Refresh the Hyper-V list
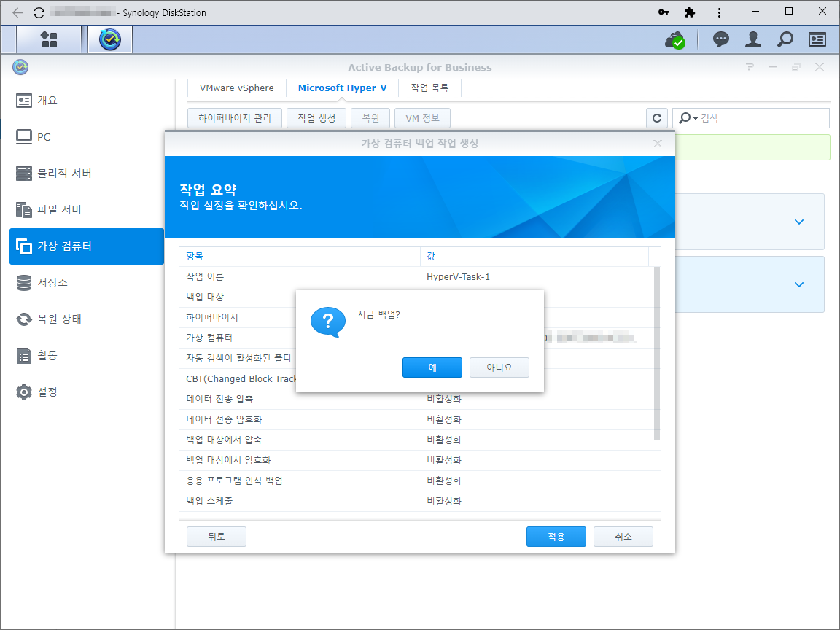 tap(657, 118)
